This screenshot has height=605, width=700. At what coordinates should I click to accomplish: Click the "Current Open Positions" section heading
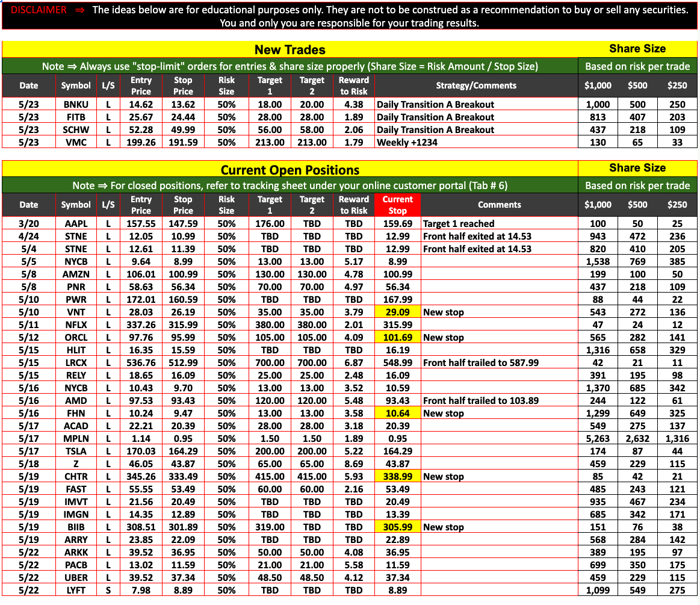290,169
